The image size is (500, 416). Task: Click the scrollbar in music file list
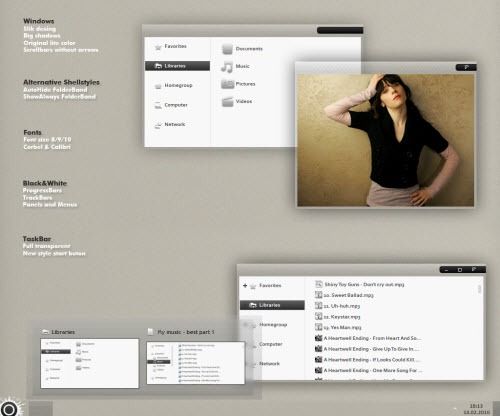tap(479, 289)
